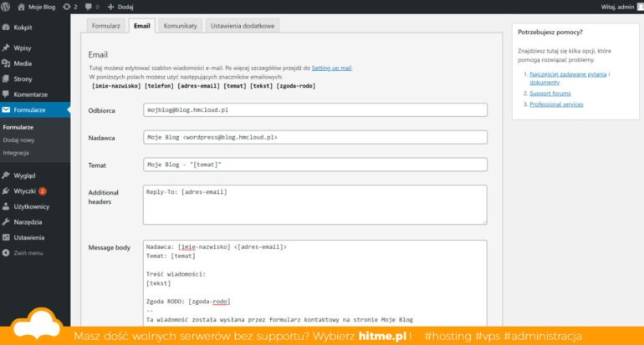The height and width of the screenshot is (345, 644).
Task: Open the Professional services link
Action: click(556, 104)
